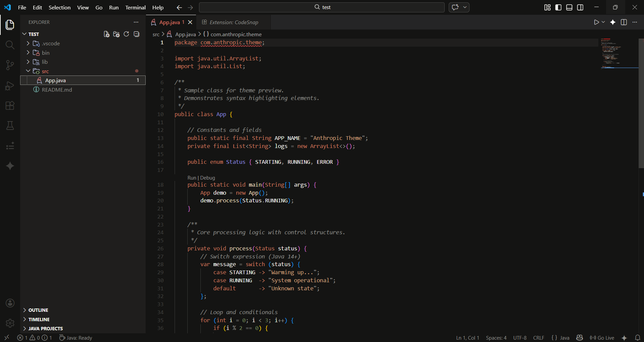The height and width of the screenshot is (342, 644).
Task: Open the Testing flask view
Action: click(x=10, y=126)
